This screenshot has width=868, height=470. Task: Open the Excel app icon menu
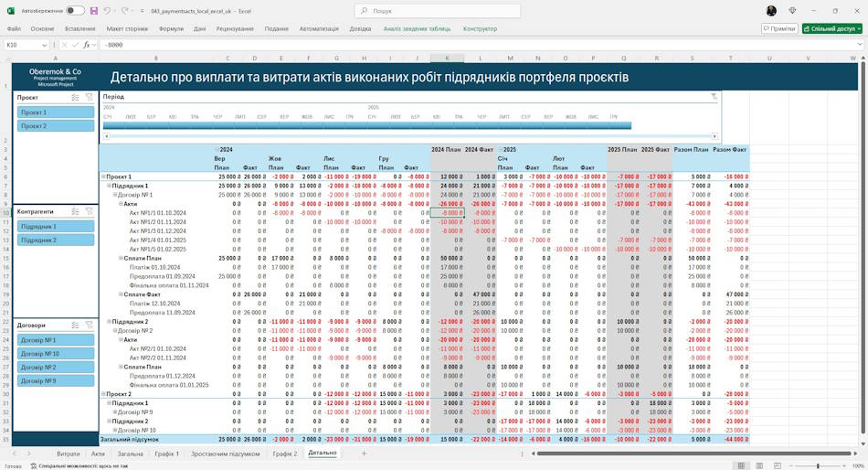(x=11, y=11)
